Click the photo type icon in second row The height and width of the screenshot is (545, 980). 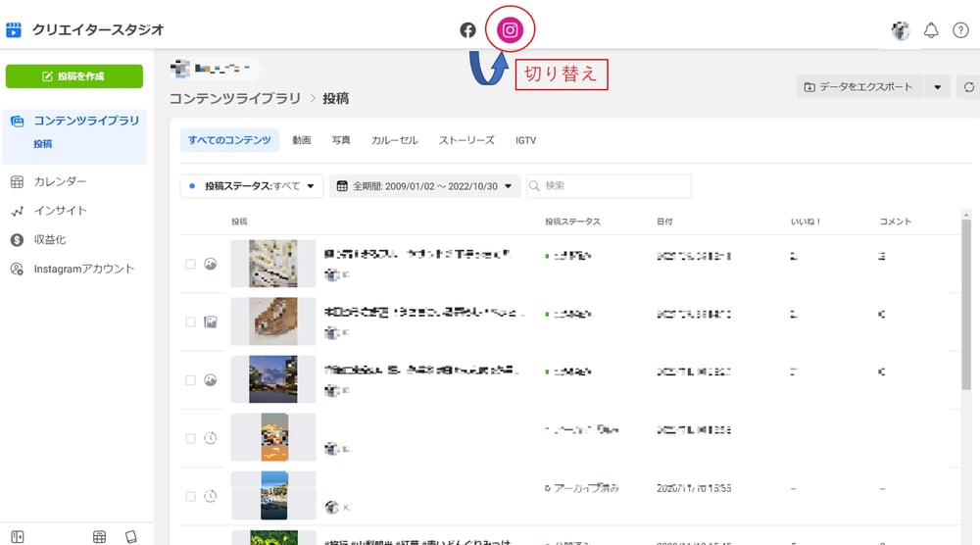[211, 322]
